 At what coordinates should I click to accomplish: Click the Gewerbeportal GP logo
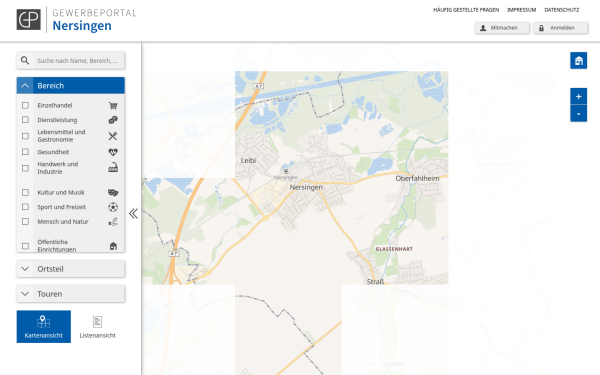point(28,19)
